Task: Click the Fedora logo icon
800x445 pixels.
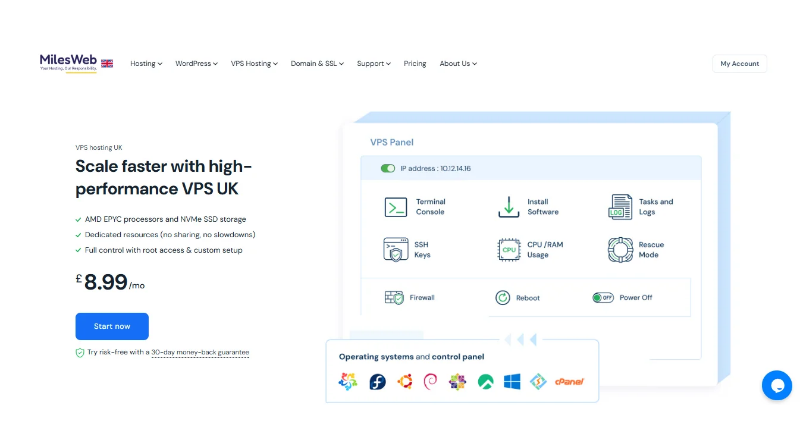Action: (x=377, y=381)
